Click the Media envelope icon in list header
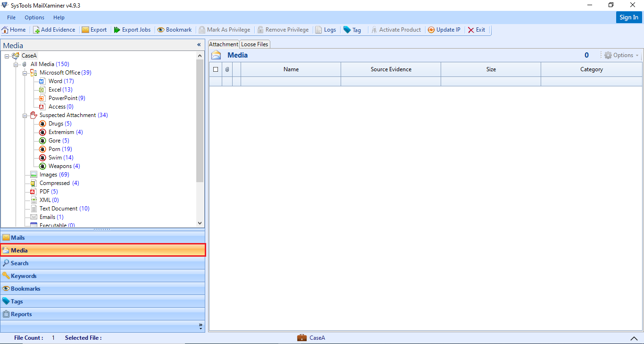 point(216,55)
